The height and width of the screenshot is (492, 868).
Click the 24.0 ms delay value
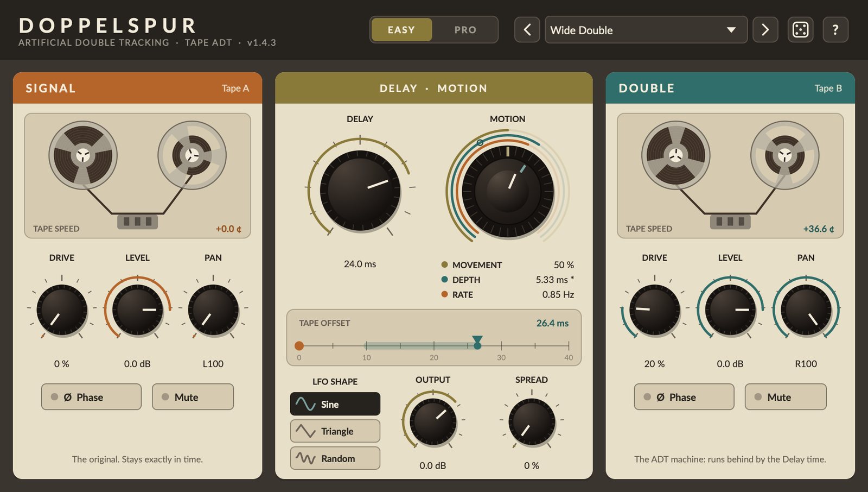point(360,264)
